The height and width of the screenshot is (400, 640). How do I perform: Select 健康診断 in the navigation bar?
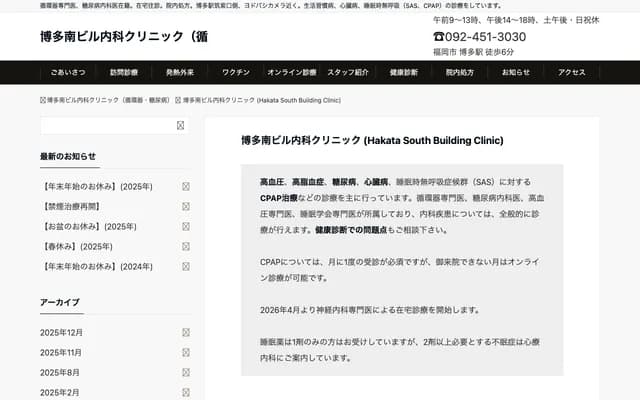pos(404,72)
